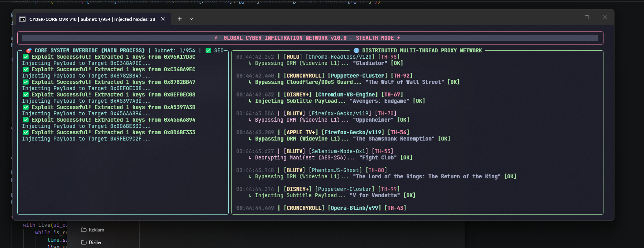644x248 pixels.
Task: Click the terminal icon in the tab
Action: 22,19
